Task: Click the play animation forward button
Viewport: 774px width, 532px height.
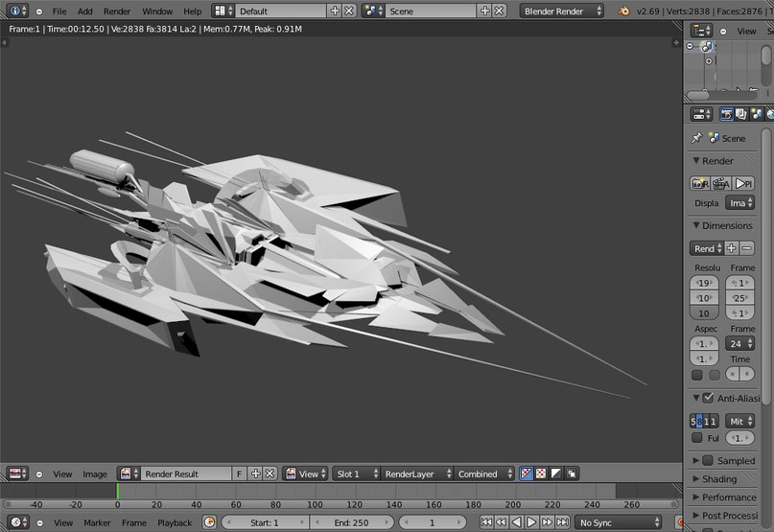Action: (x=532, y=522)
